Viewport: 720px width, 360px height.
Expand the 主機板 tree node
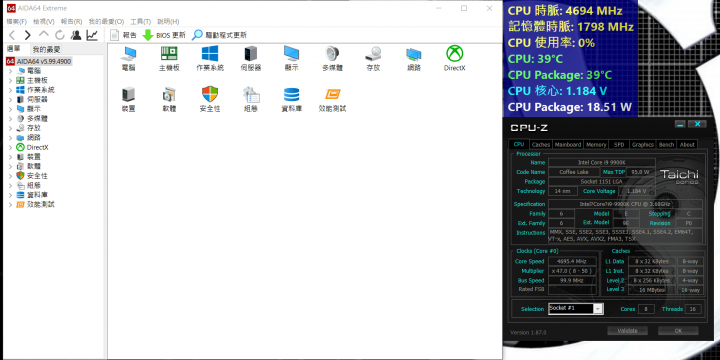click(x=11, y=80)
